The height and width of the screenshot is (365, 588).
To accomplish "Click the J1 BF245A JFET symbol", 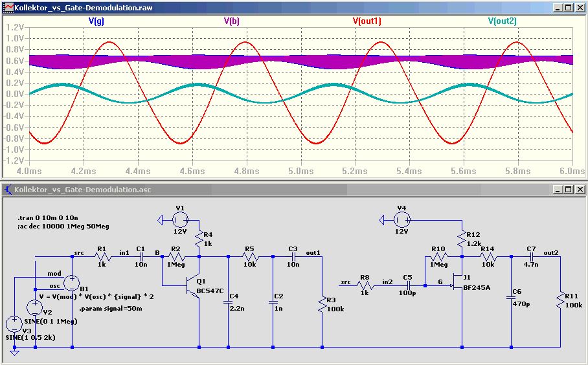I will pos(457,285).
